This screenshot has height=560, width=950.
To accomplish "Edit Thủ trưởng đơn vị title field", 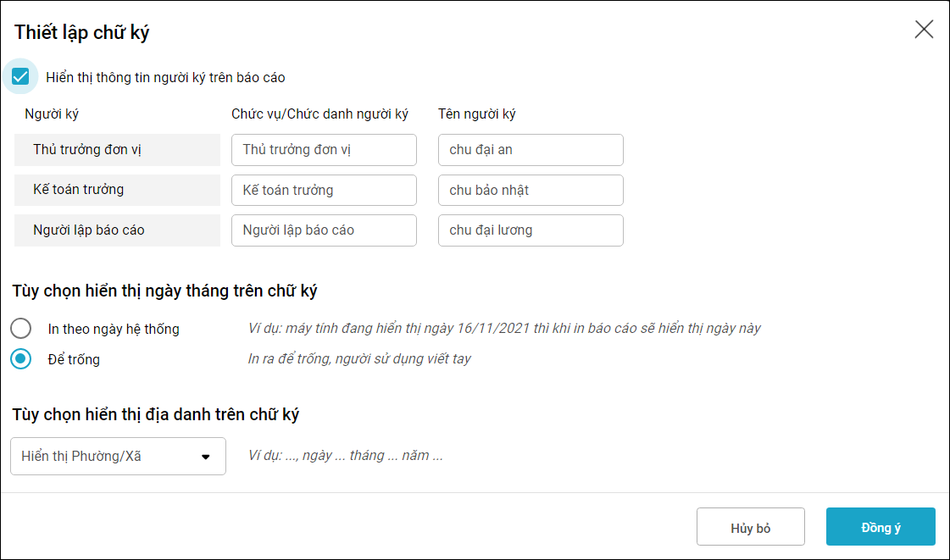I will tap(324, 150).
